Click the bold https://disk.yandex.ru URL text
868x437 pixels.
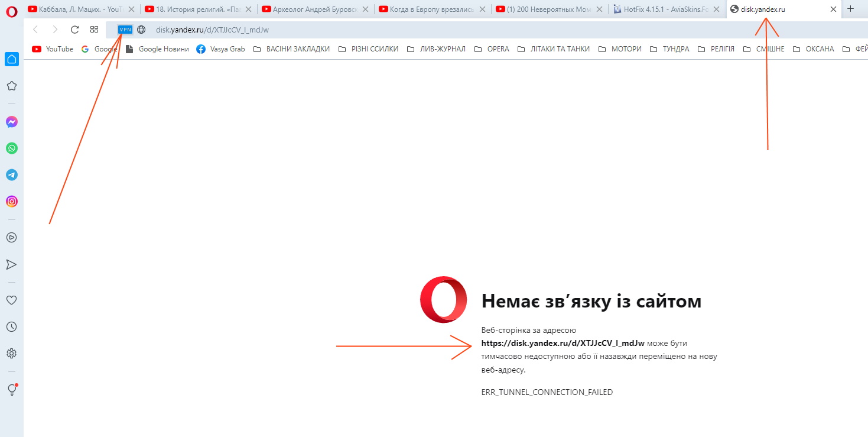563,343
